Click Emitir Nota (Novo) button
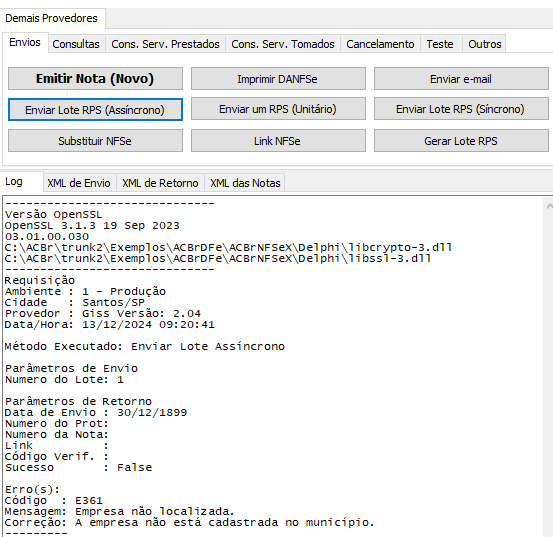Screen dimensions: 553x537 pyautogui.click(x=95, y=79)
